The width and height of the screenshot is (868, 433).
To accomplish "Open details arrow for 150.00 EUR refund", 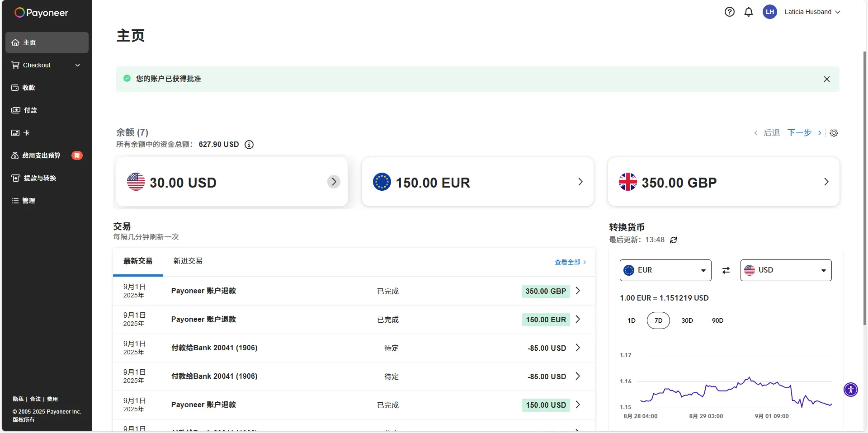I will pyautogui.click(x=578, y=319).
